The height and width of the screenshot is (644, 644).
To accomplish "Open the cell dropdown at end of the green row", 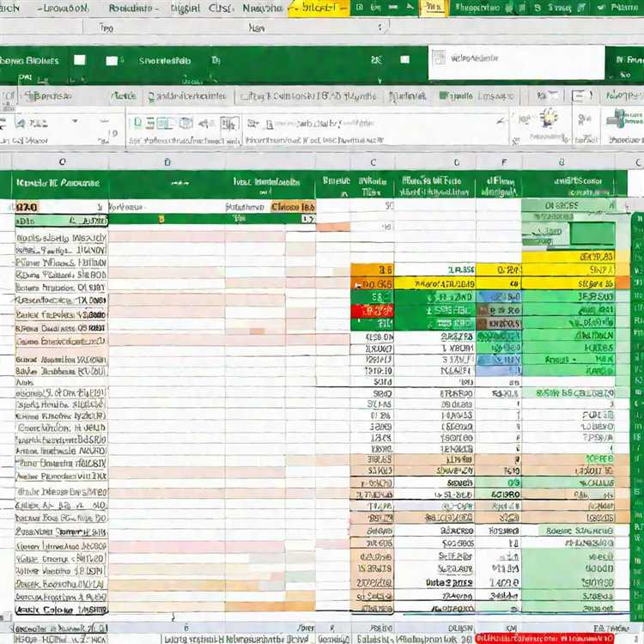I will tap(308, 219).
